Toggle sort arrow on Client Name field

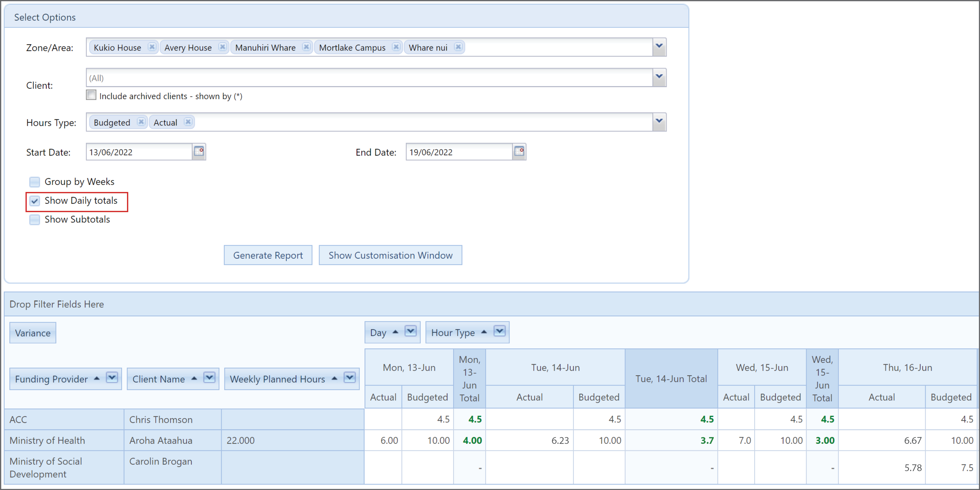point(194,378)
